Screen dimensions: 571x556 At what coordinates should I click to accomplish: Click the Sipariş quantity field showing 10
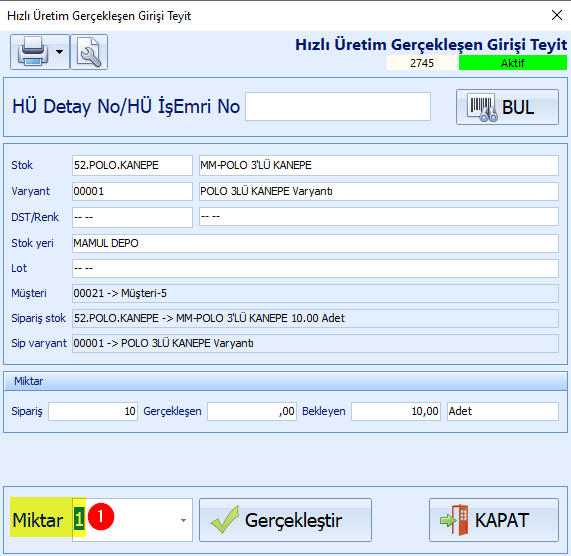(x=93, y=411)
